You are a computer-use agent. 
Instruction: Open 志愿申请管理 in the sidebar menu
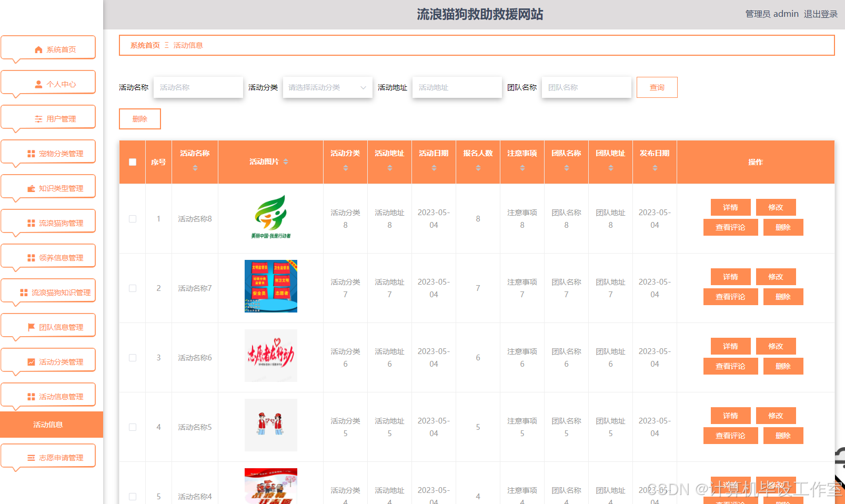click(x=48, y=457)
